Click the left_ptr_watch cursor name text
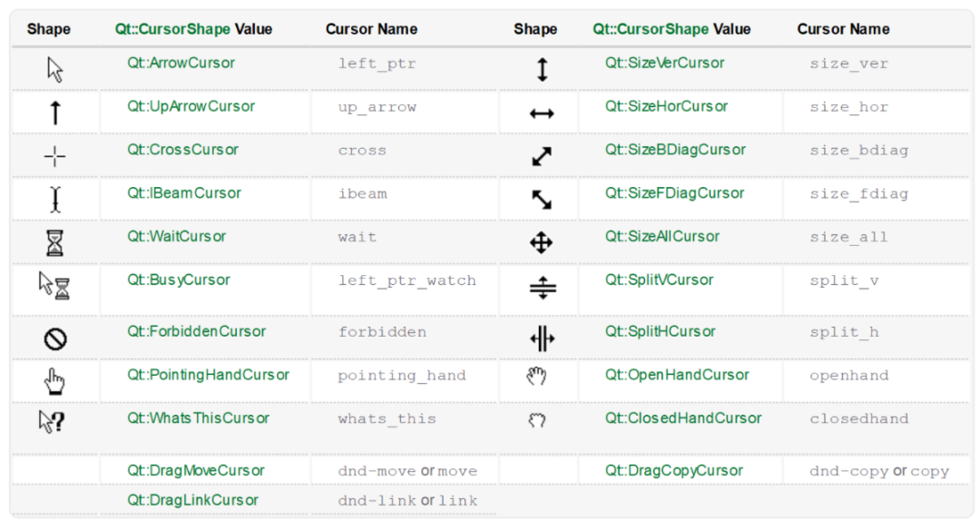Viewport: 980px width, 530px height. point(407,280)
